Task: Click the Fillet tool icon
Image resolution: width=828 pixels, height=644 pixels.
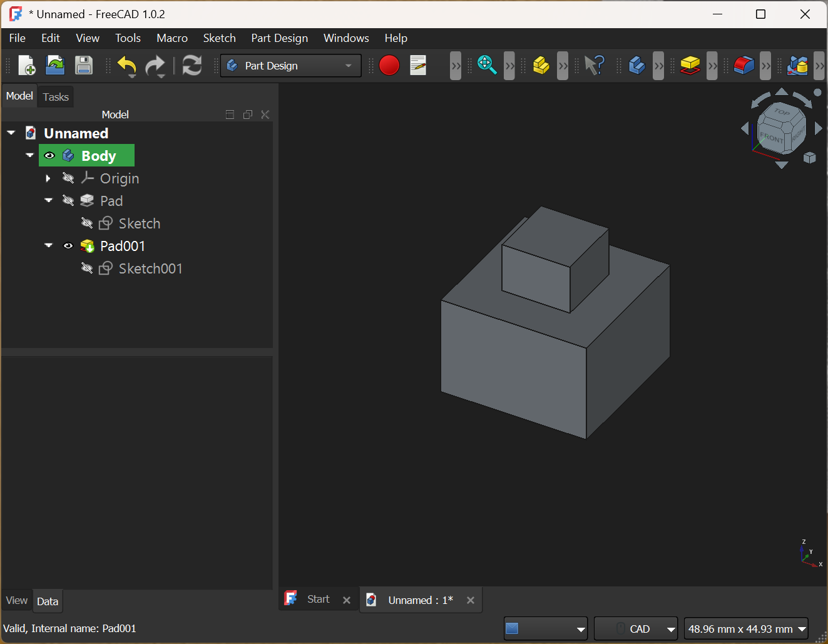Action: [744, 65]
